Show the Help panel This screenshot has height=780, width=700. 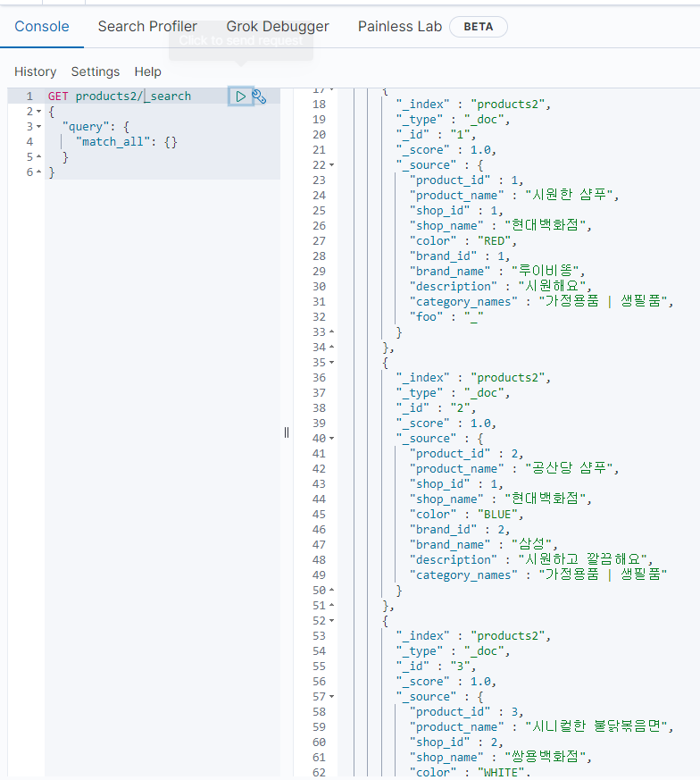[148, 71]
